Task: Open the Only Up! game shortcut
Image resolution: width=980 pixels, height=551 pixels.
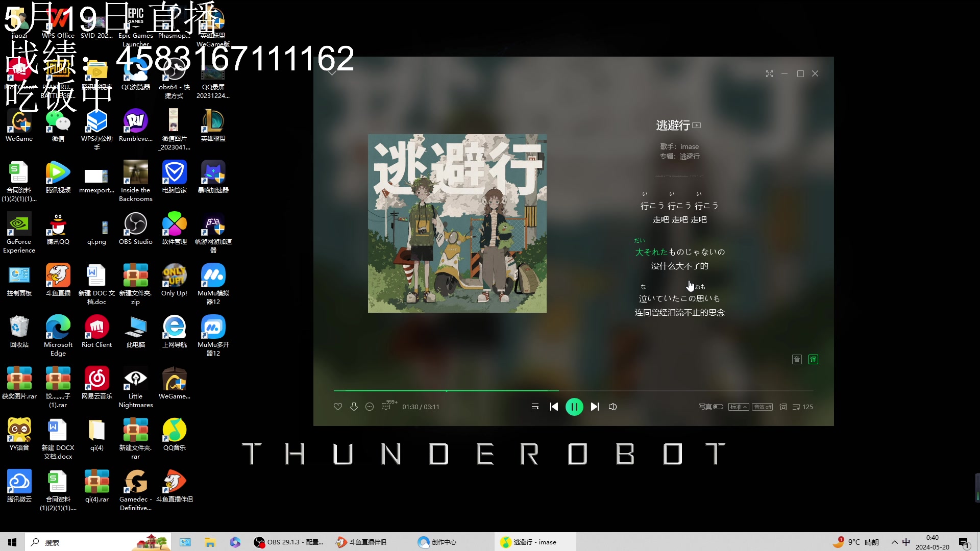Action: pos(175,280)
